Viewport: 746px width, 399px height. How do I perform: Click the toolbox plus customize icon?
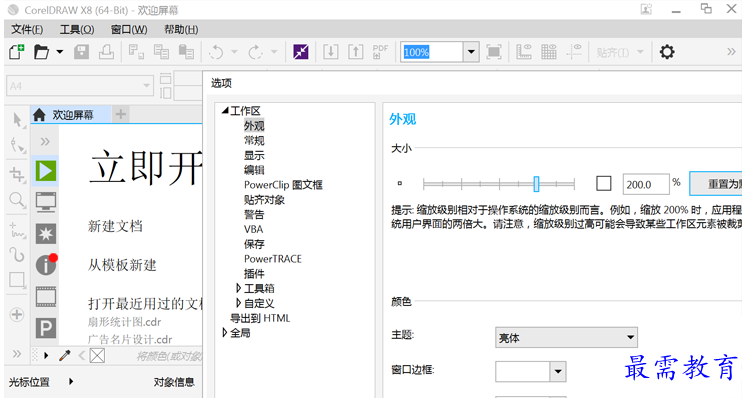click(17, 314)
